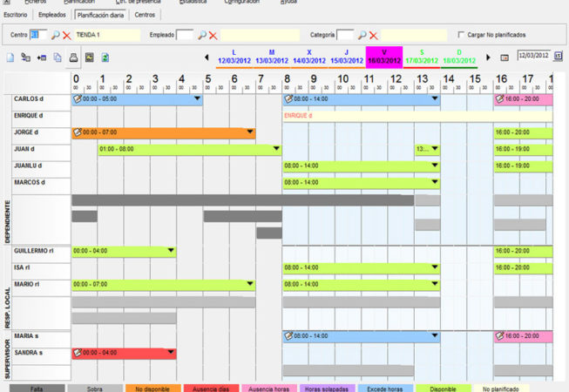
Task: Open dropdown arrow on SANDRA 00:00 - 04:00 shift
Action: 171,352
